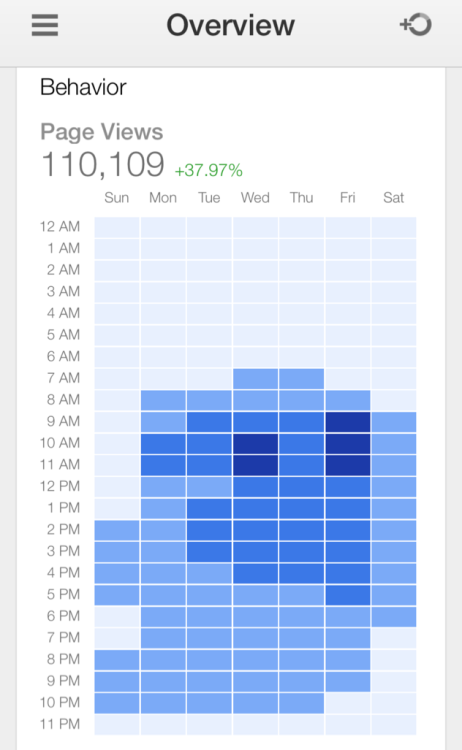
Task: Tap the add-refresh icon in header
Action: pos(416,24)
